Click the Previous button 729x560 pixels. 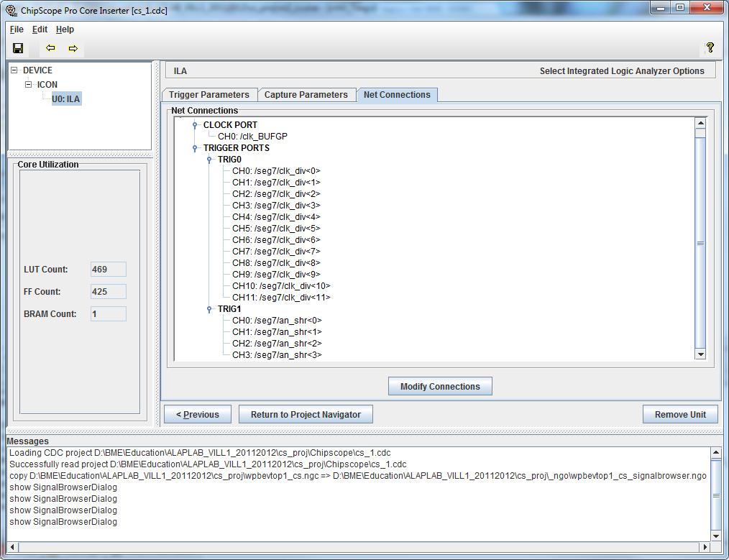coord(198,415)
